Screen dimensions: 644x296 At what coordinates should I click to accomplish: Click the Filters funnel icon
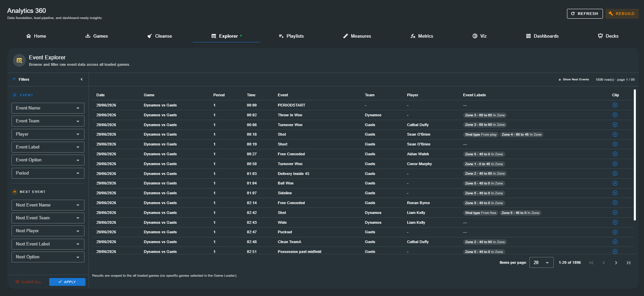(x=14, y=79)
